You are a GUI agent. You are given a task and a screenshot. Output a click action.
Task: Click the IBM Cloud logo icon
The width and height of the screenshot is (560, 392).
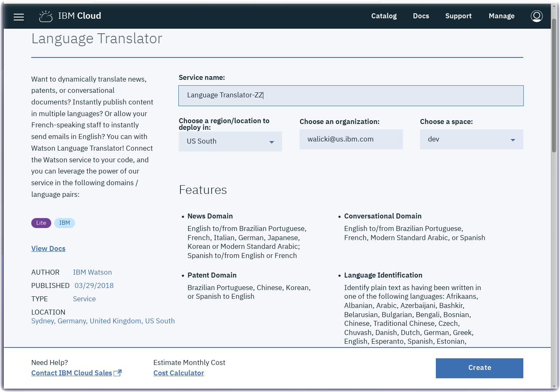click(46, 16)
